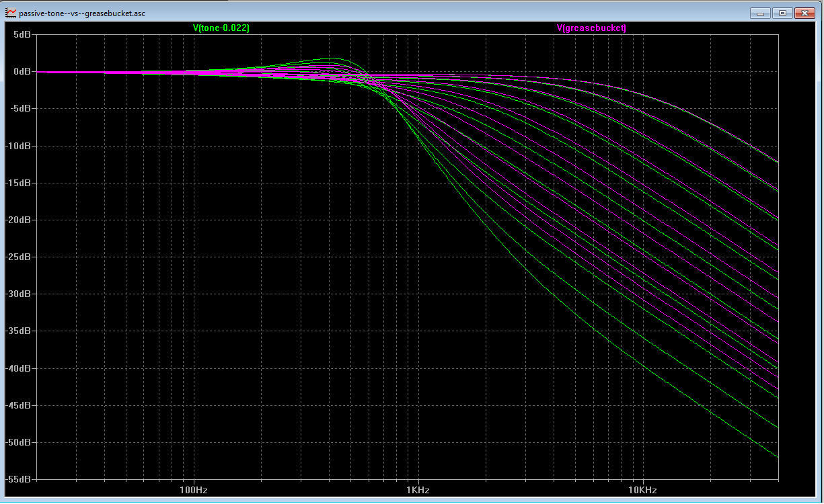Click the -25dB vertical axis label
Image resolution: width=824 pixels, height=504 pixels.
(18, 257)
